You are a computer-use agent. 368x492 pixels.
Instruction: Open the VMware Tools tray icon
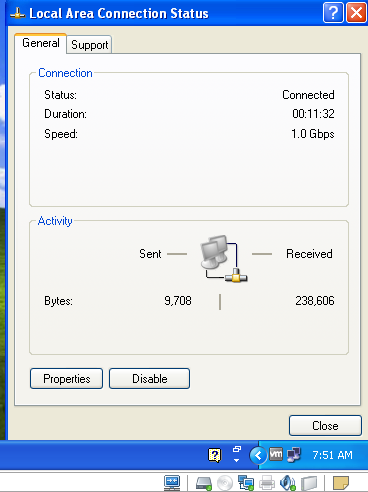[x=276, y=454]
